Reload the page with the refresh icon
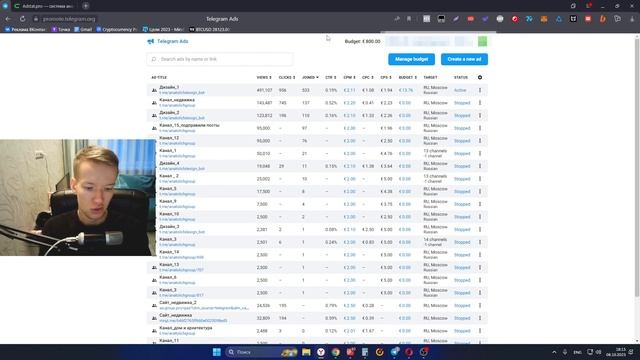 coord(22,19)
